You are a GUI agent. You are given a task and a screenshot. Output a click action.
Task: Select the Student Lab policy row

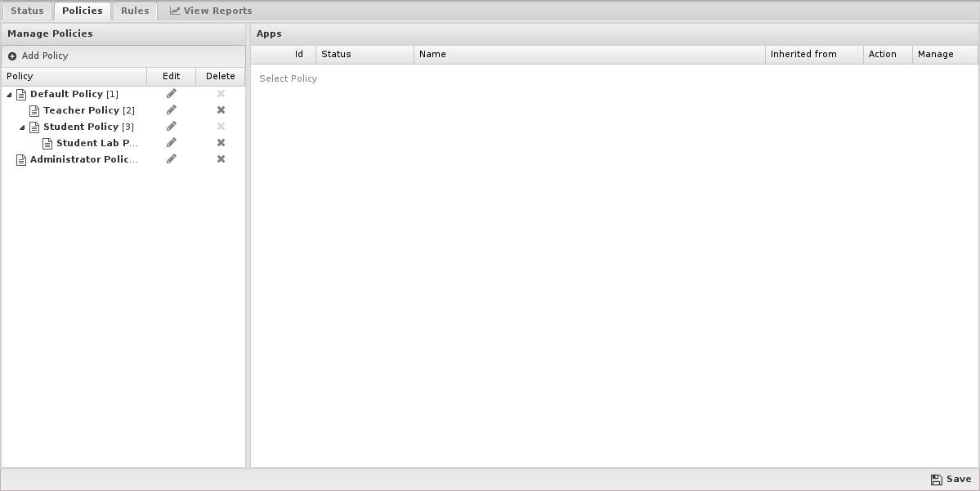pos(123,142)
